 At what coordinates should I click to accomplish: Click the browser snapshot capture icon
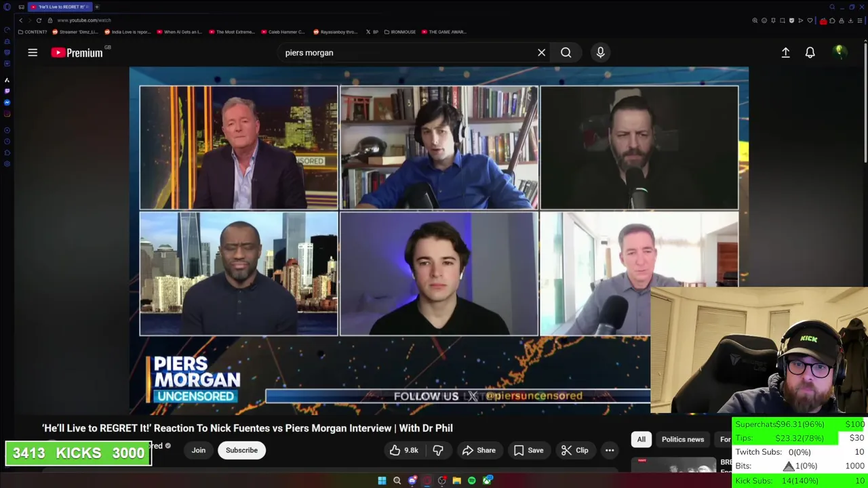[x=783, y=20]
